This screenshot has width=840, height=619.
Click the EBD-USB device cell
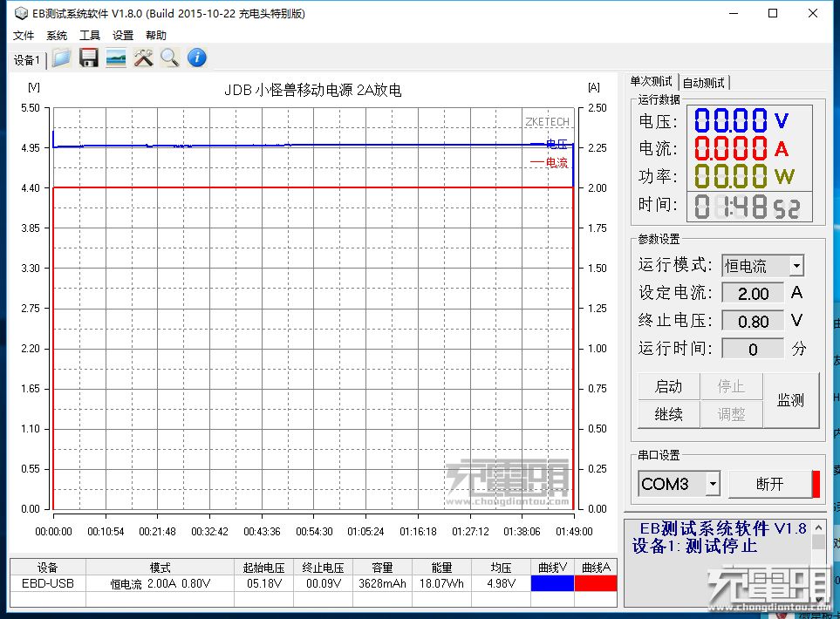tap(48, 583)
